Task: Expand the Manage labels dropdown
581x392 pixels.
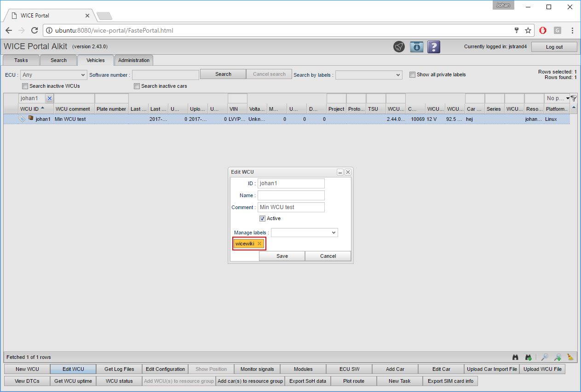Action: (x=304, y=233)
